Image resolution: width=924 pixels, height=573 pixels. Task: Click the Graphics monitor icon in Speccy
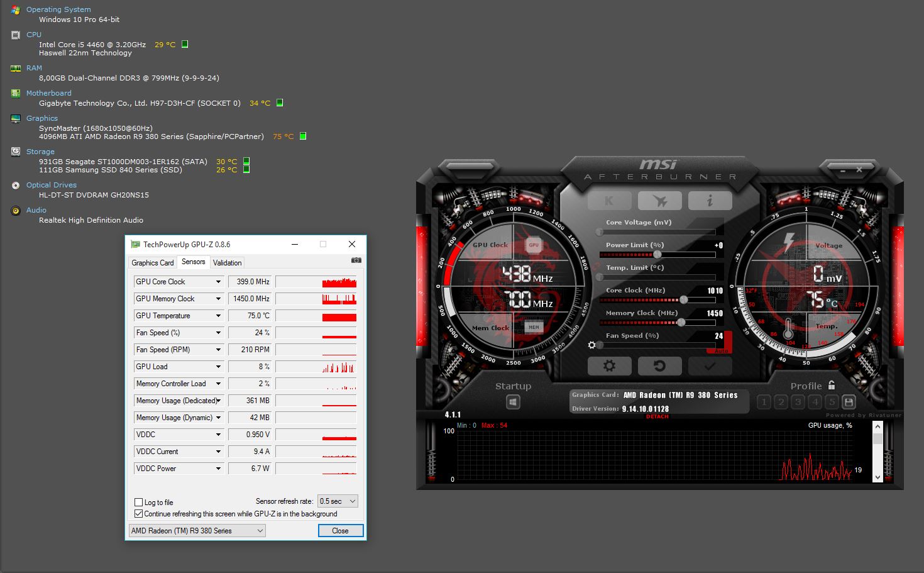[16, 119]
